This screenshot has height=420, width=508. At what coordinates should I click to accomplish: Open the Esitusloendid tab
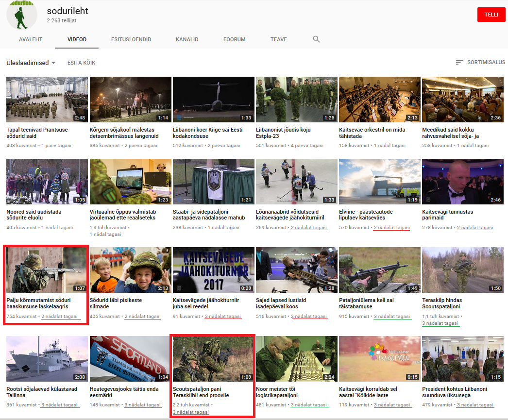[131, 39]
